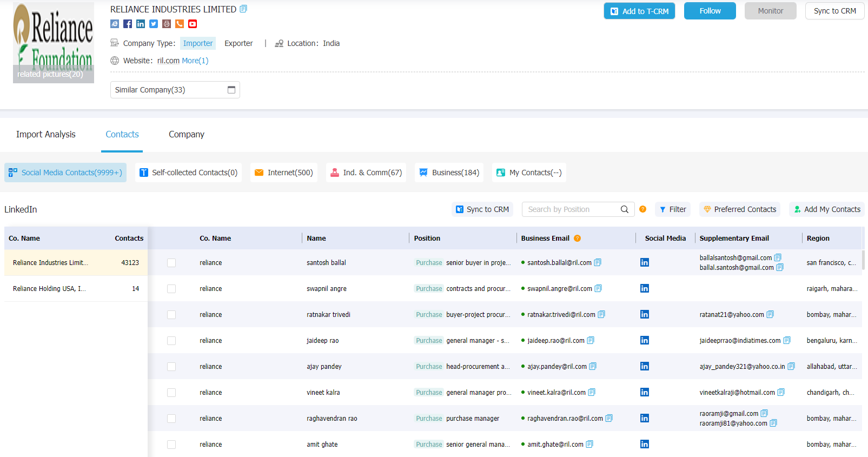The image size is (868, 457).
Task: Tick checkbox for jaideep rao row
Action: 171,341
